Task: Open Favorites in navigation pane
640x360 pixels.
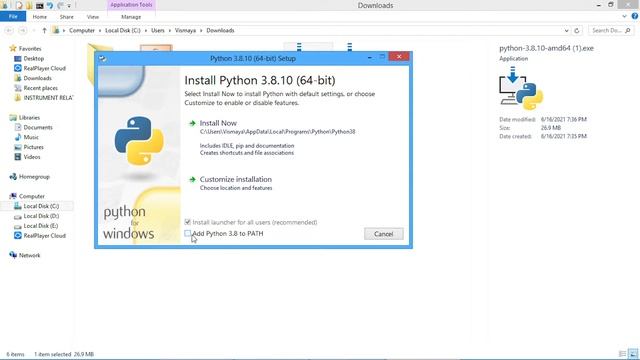Action: pyautogui.click(x=30, y=49)
